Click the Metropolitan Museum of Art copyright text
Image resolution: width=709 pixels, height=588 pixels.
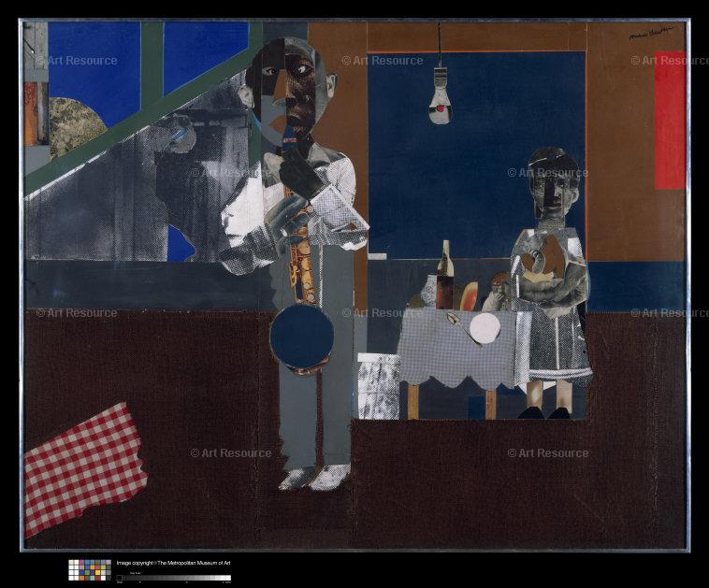pyautogui.click(x=174, y=563)
